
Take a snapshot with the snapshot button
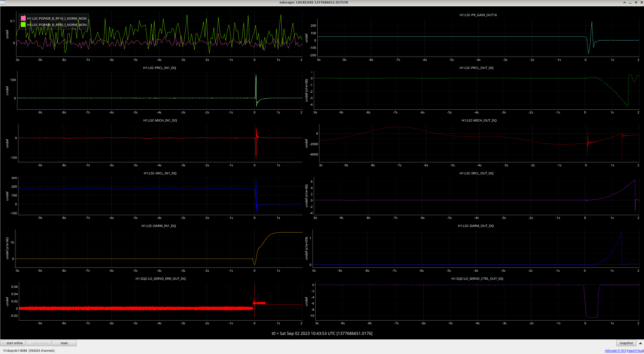coord(626,343)
